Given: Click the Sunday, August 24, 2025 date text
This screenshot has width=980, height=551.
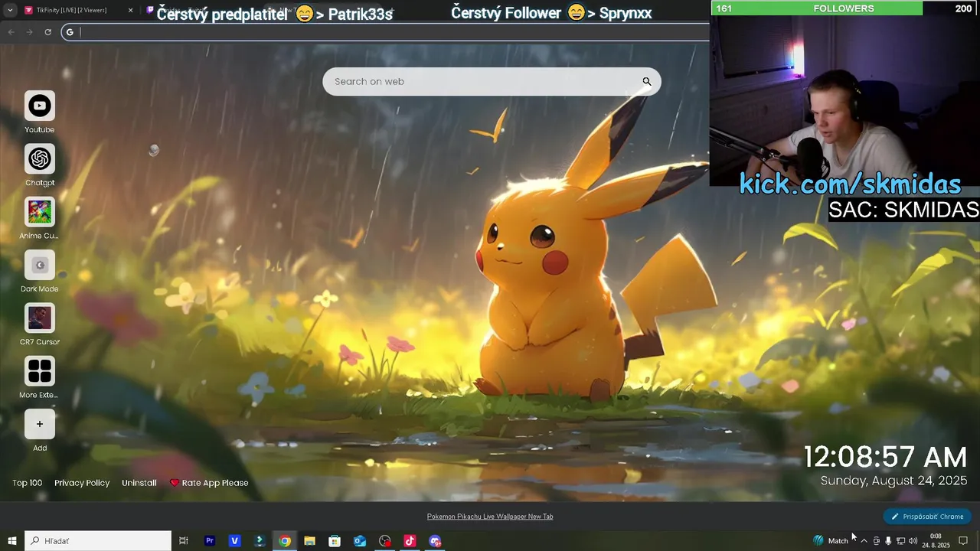Looking at the screenshot, I should (893, 481).
